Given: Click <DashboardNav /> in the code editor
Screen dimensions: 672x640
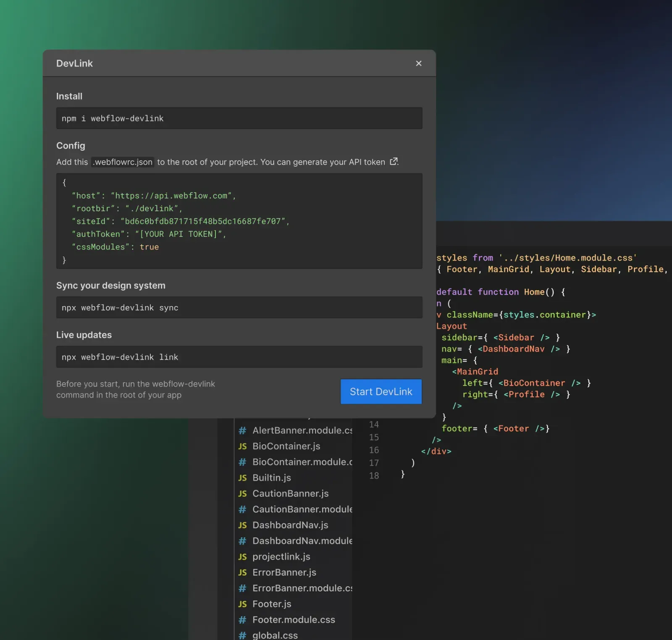Looking at the screenshot, I should point(519,349).
